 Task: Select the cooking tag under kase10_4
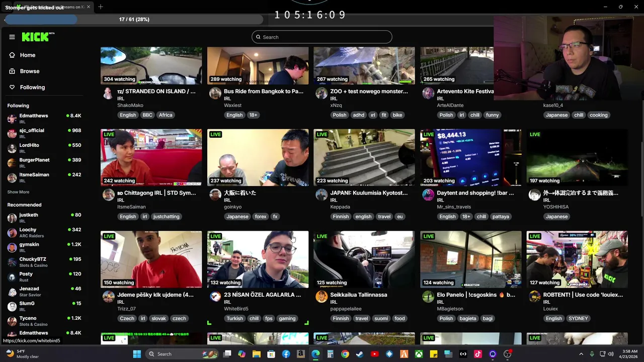click(599, 115)
